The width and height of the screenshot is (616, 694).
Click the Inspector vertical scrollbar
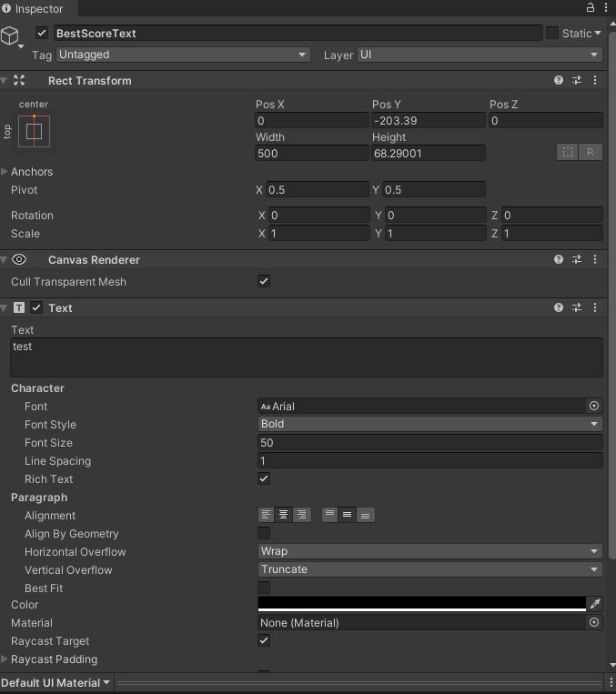[x=612, y=295]
